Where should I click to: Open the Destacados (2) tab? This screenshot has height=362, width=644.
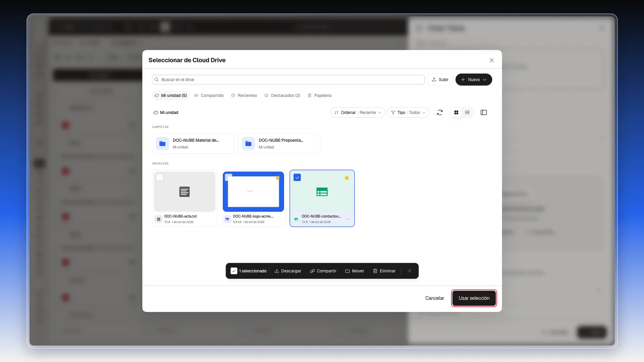coord(282,96)
